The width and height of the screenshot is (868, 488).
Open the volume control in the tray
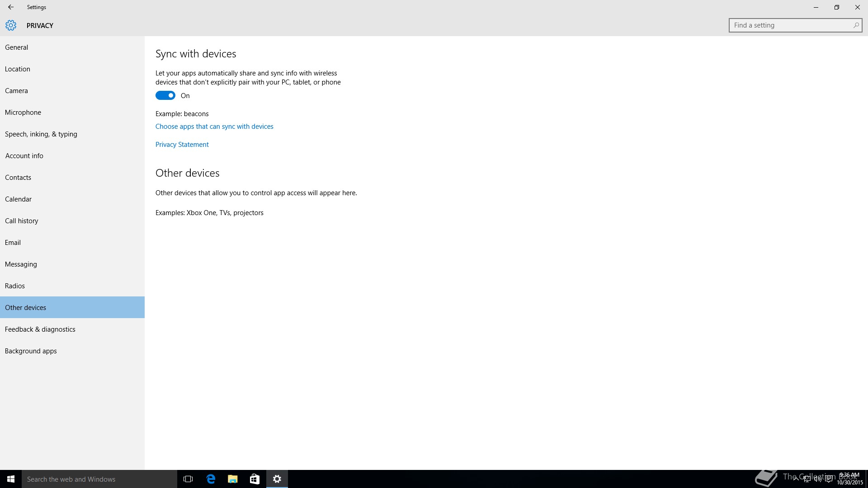817,479
